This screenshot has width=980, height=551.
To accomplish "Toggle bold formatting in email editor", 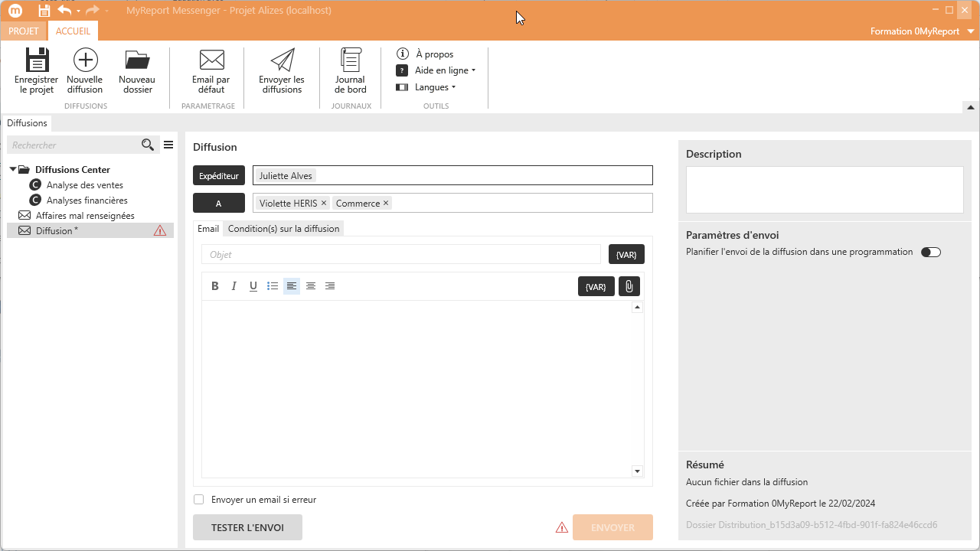I will (x=215, y=286).
